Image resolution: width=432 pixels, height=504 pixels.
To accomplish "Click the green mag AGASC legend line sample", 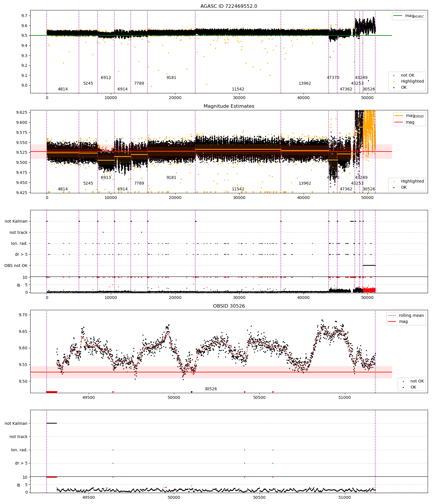I will 398,16.
